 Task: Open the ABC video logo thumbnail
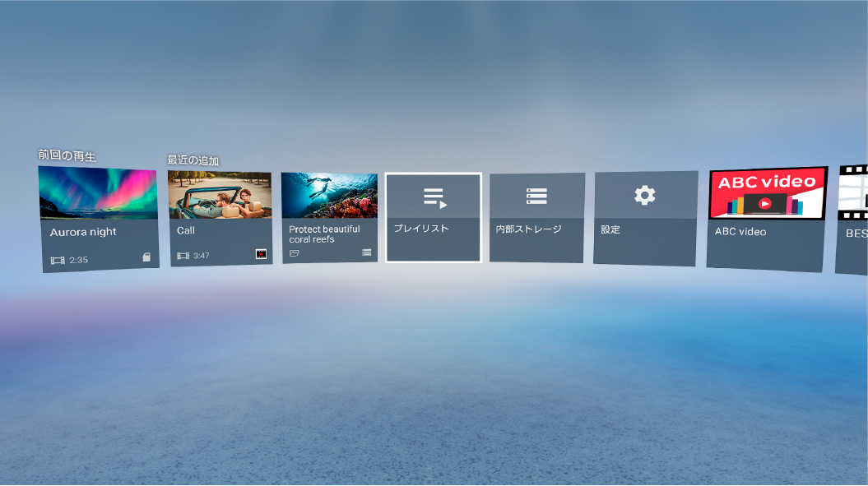[768, 193]
